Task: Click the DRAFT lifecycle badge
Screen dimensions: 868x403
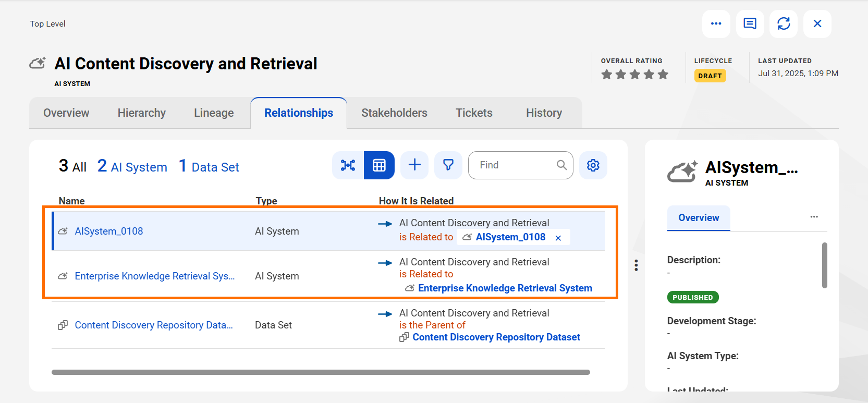Action: [710, 76]
